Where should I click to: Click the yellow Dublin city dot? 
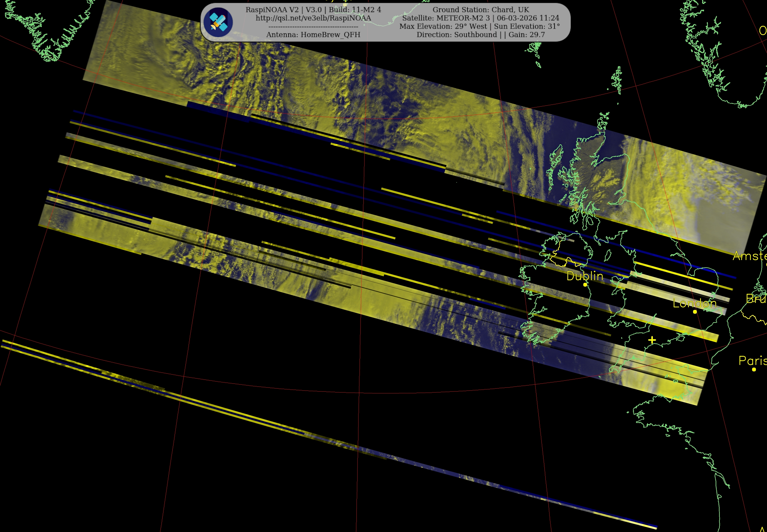point(585,285)
